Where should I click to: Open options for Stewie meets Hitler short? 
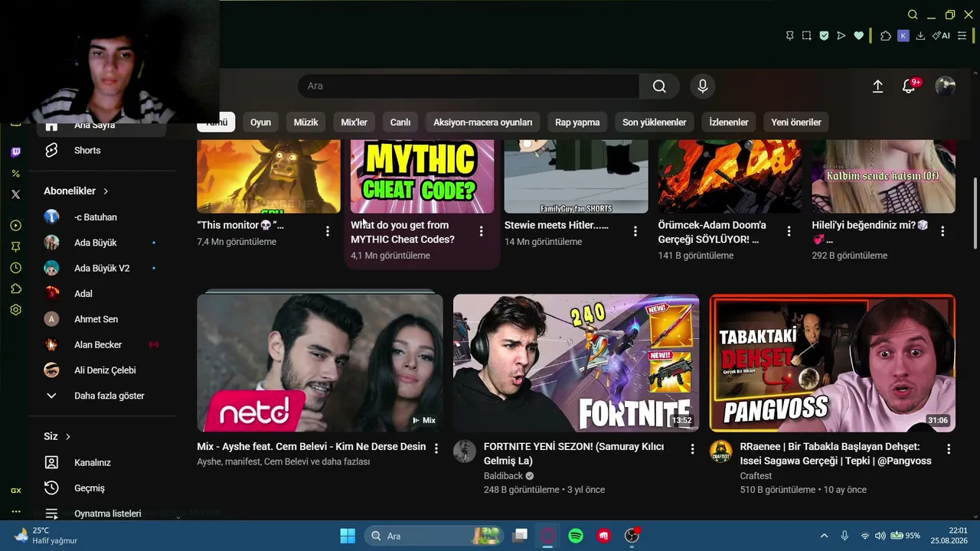(x=635, y=230)
